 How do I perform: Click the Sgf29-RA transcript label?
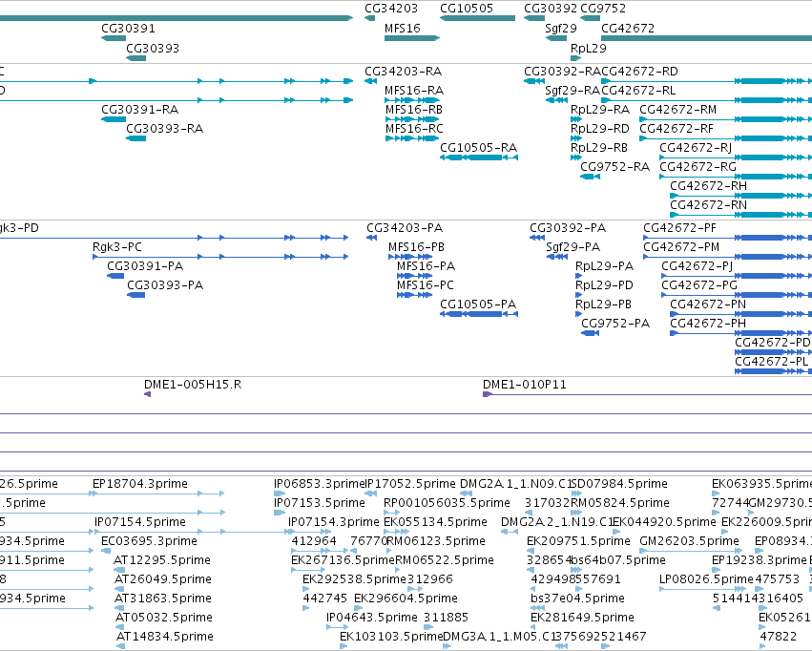pos(573,91)
